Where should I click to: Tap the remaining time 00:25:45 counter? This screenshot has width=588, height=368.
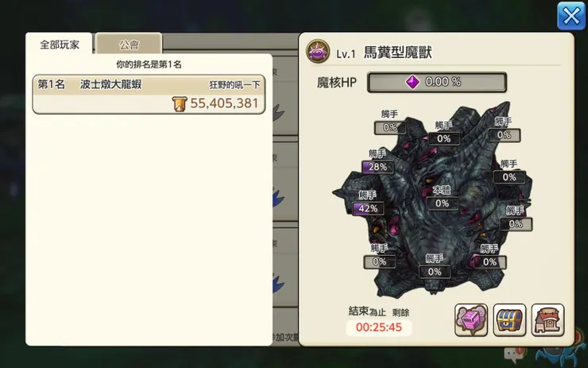point(379,327)
